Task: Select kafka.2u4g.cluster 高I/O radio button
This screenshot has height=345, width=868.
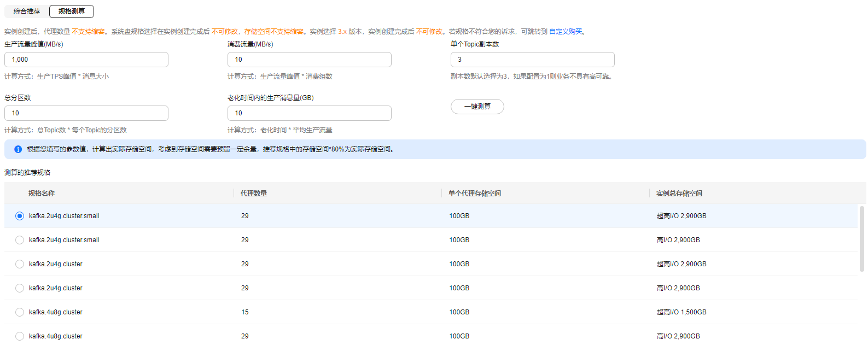Action: point(20,288)
